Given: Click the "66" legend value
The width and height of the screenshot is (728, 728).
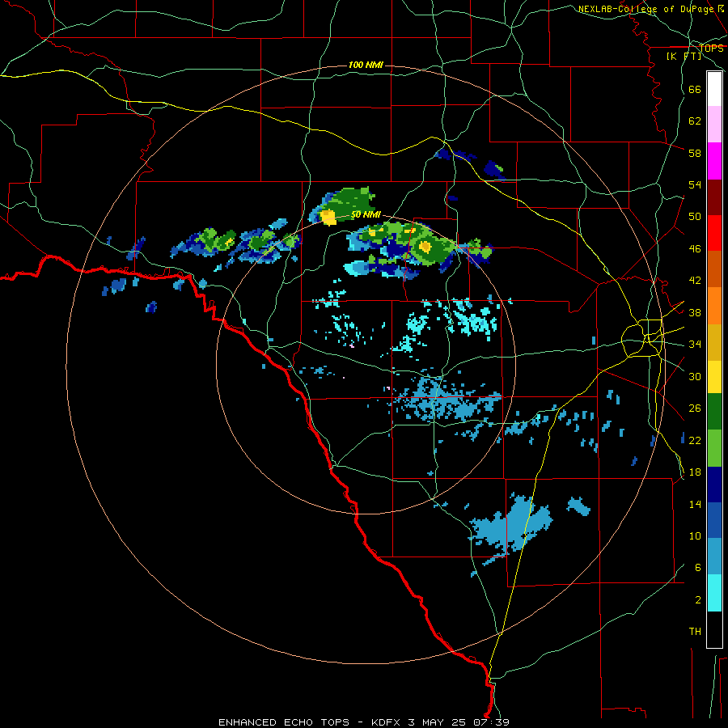Looking at the screenshot, I should tap(695, 89).
